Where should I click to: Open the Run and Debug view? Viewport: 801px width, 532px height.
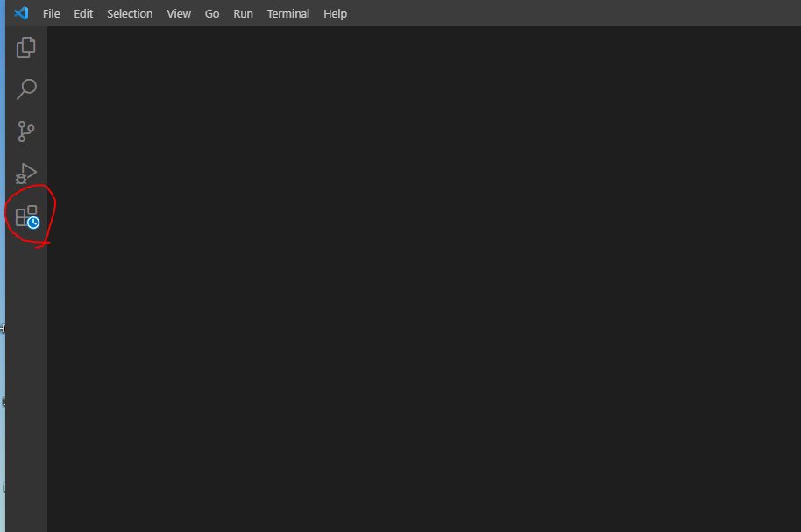pos(26,174)
